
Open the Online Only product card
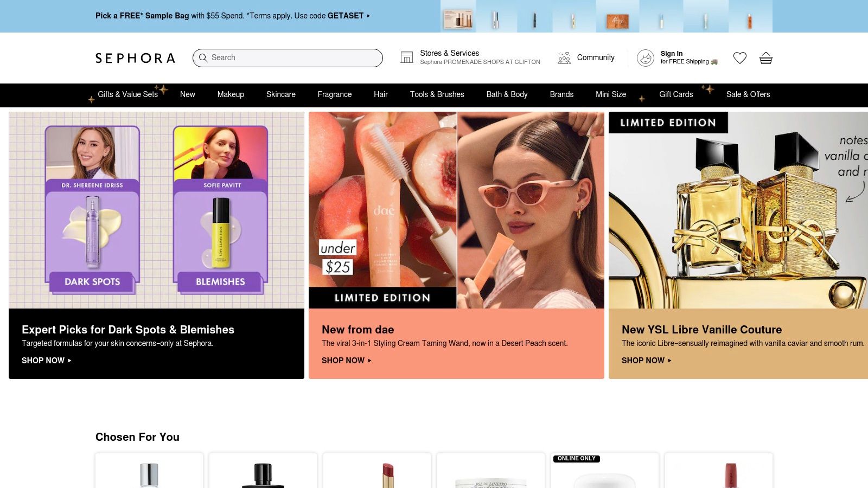(x=605, y=471)
